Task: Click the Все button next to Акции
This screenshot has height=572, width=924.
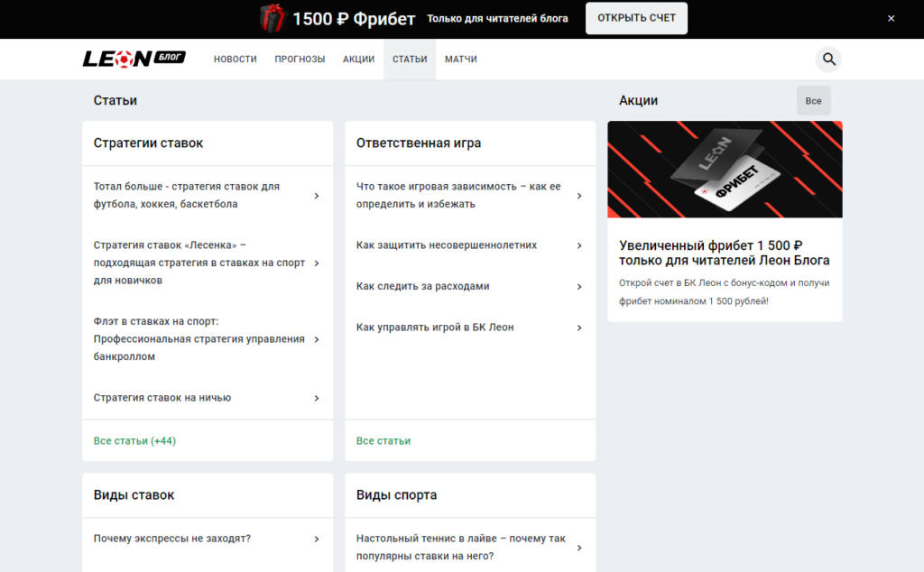Action: 814,101
